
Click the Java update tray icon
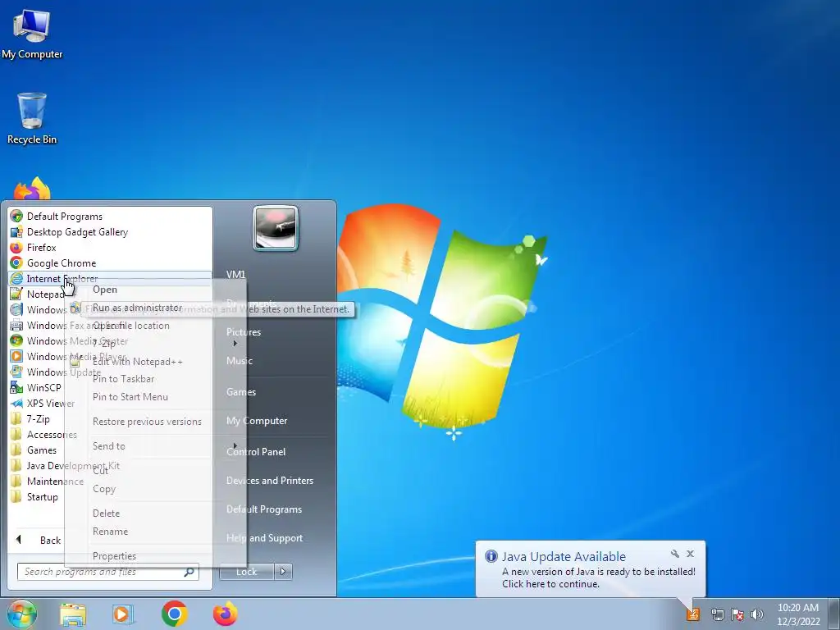point(693,614)
